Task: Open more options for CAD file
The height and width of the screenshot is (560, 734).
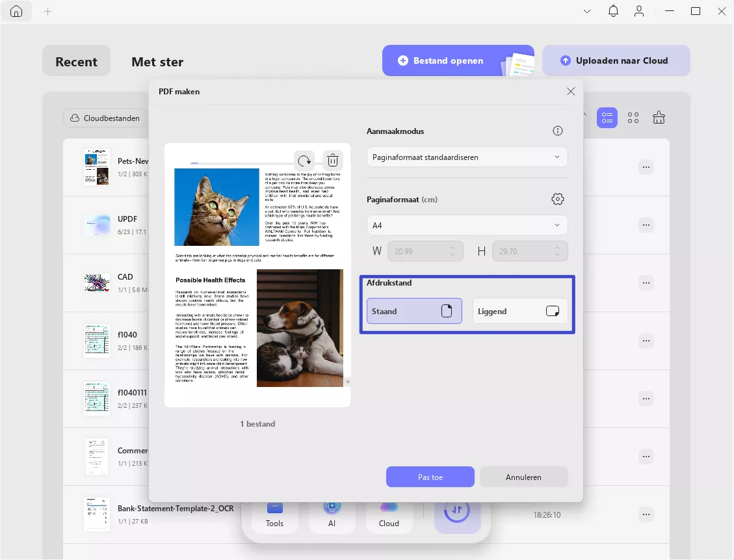Action: [646, 283]
